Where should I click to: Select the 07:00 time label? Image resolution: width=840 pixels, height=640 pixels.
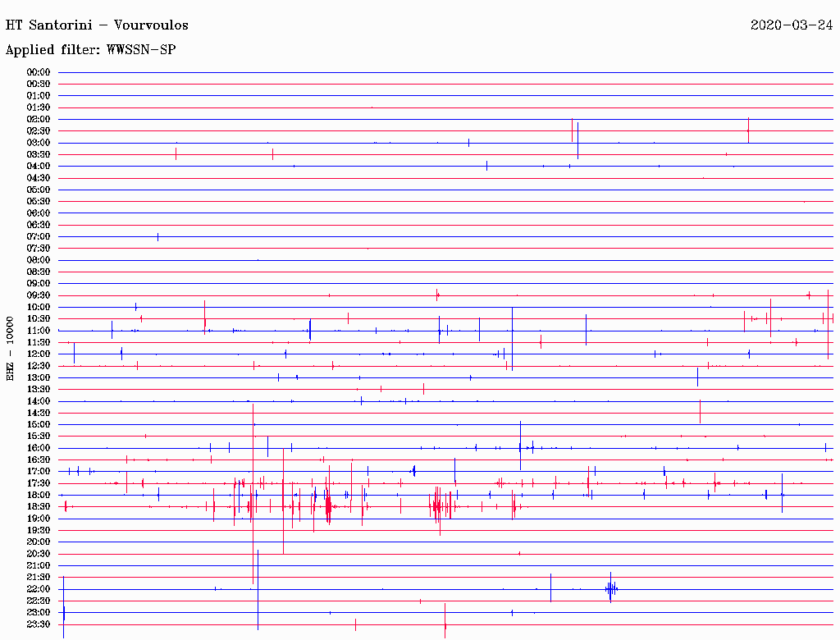click(x=39, y=237)
